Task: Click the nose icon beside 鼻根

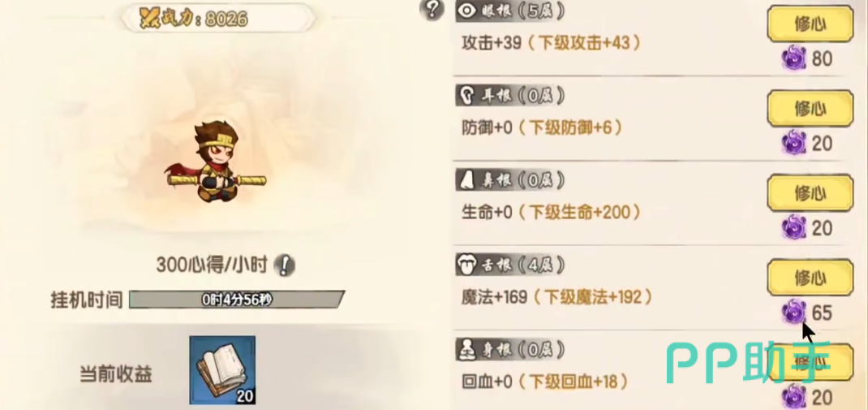Action: 466,180
